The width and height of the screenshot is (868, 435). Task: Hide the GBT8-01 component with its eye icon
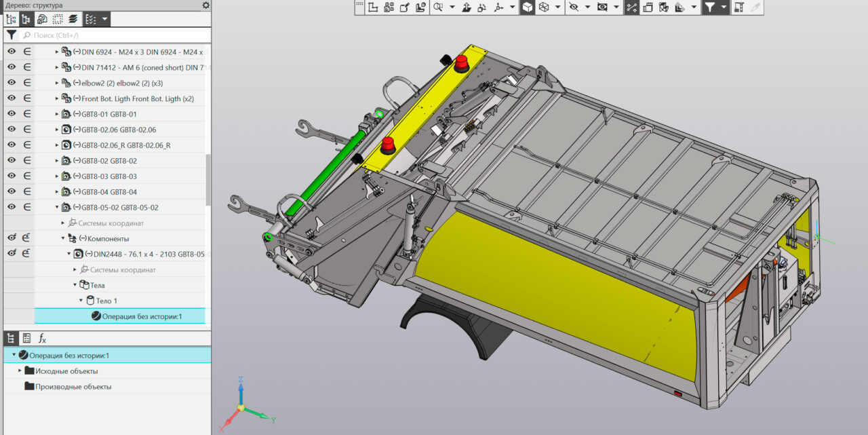tap(12, 114)
